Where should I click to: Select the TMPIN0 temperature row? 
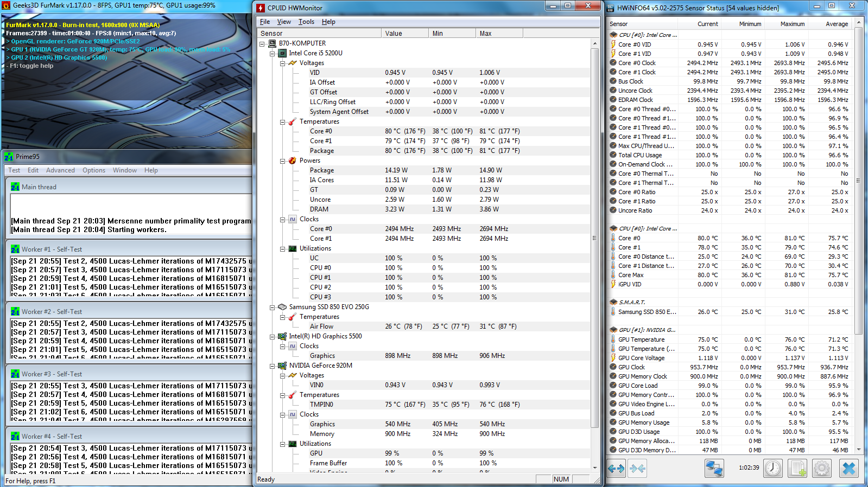pyautogui.click(x=424, y=405)
